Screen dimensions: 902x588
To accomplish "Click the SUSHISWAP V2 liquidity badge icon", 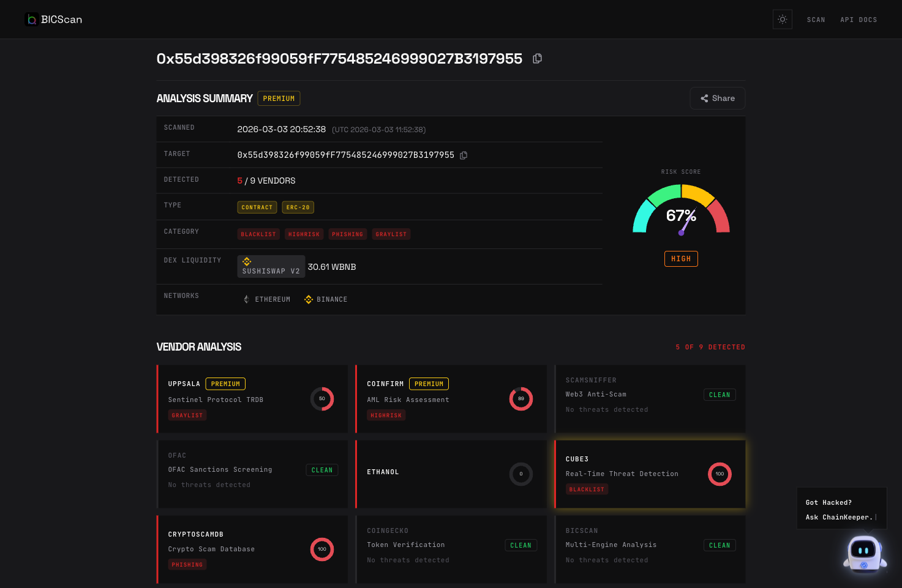I will click(x=246, y=262).
